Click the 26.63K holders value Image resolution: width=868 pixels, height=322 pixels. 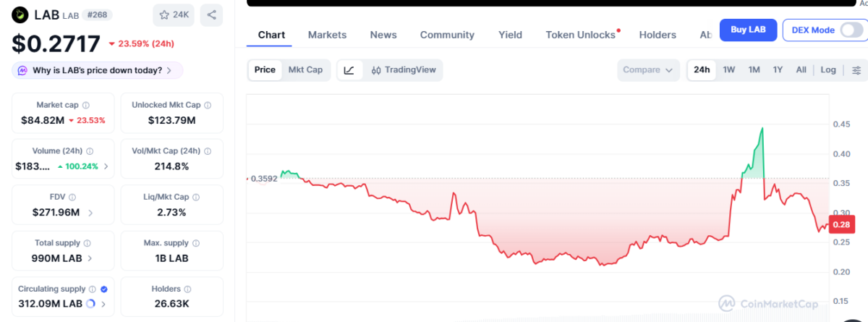coord(171,304)
